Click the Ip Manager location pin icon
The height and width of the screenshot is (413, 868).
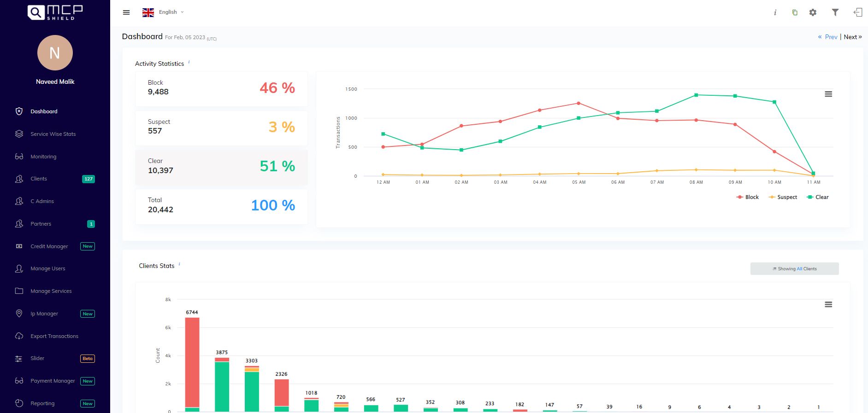(19, 314)
